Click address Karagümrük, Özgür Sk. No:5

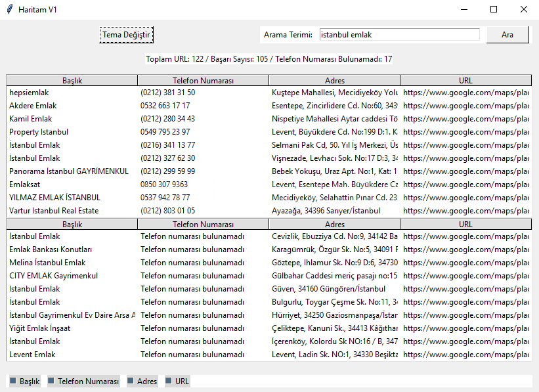click(x=335, y=250)
